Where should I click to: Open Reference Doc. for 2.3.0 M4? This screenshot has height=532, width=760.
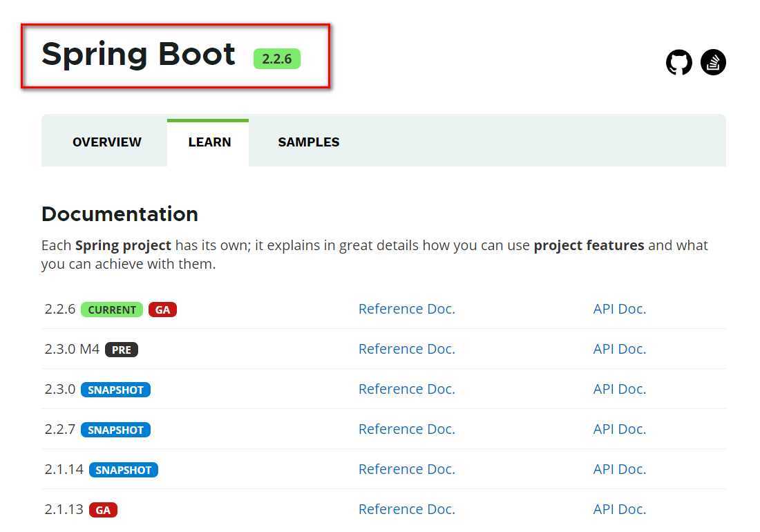(x=407, y=349)
